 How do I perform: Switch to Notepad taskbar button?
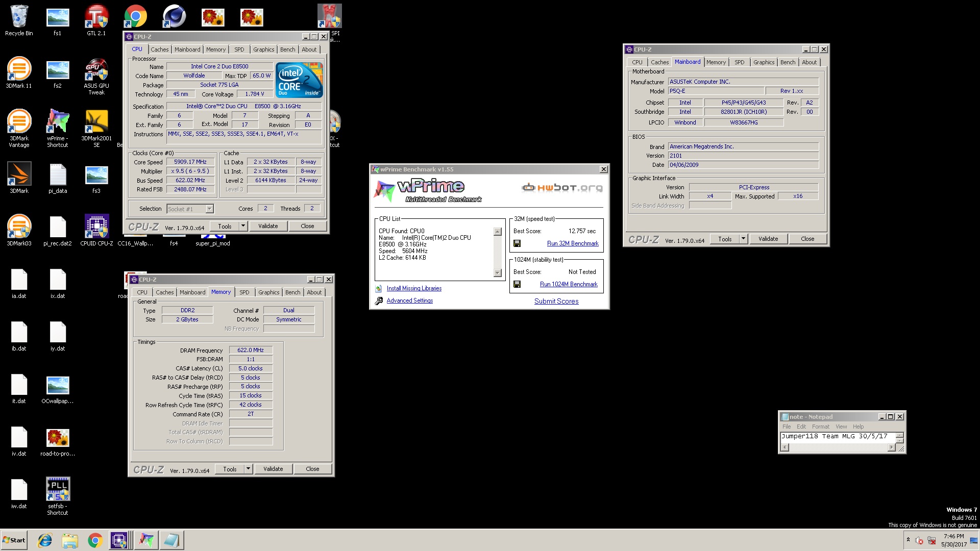[x=171, y=540]
